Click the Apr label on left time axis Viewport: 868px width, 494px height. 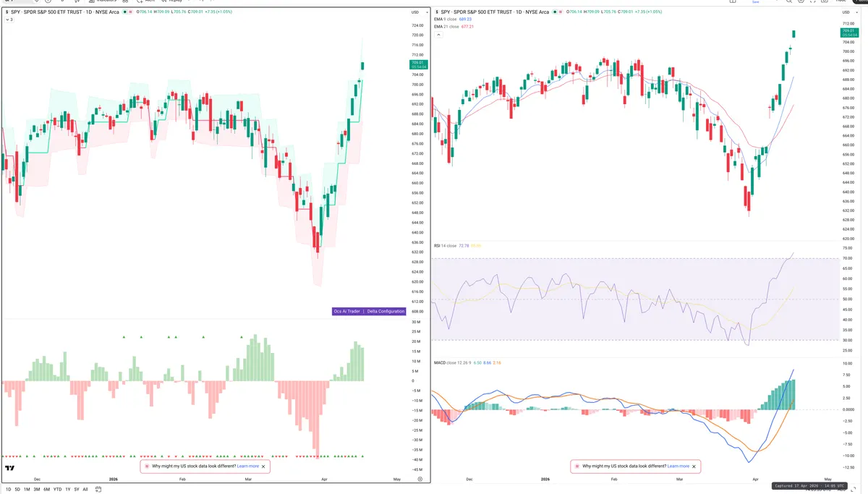(325, 479)
